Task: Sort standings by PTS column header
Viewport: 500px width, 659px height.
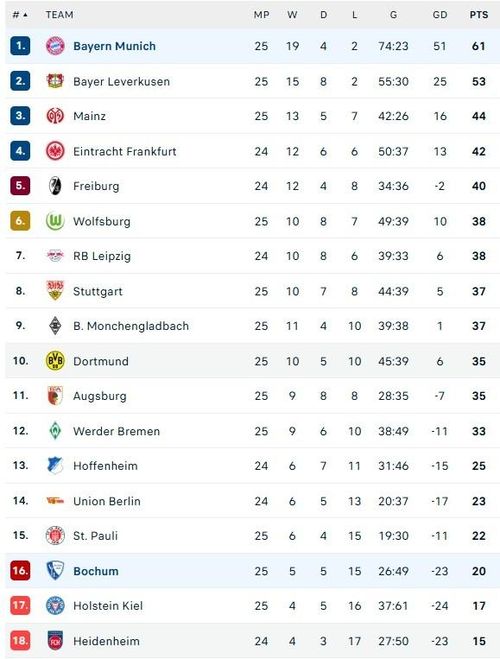Action: pyautogui.click(x=479, y=15)
